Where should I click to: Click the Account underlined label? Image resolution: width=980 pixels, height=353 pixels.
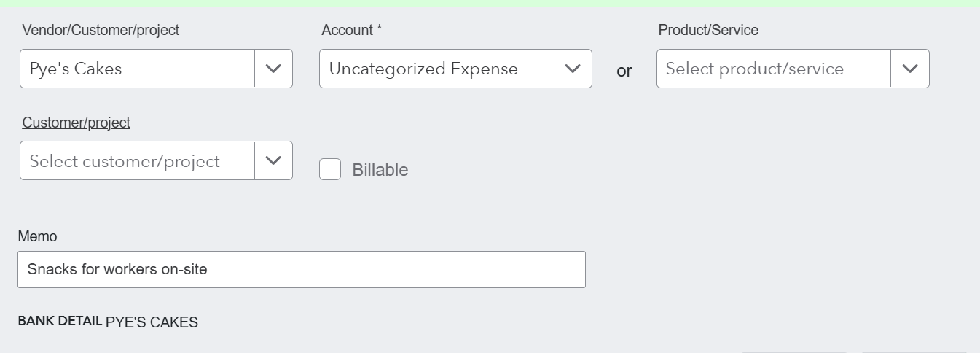pos(352,30)
